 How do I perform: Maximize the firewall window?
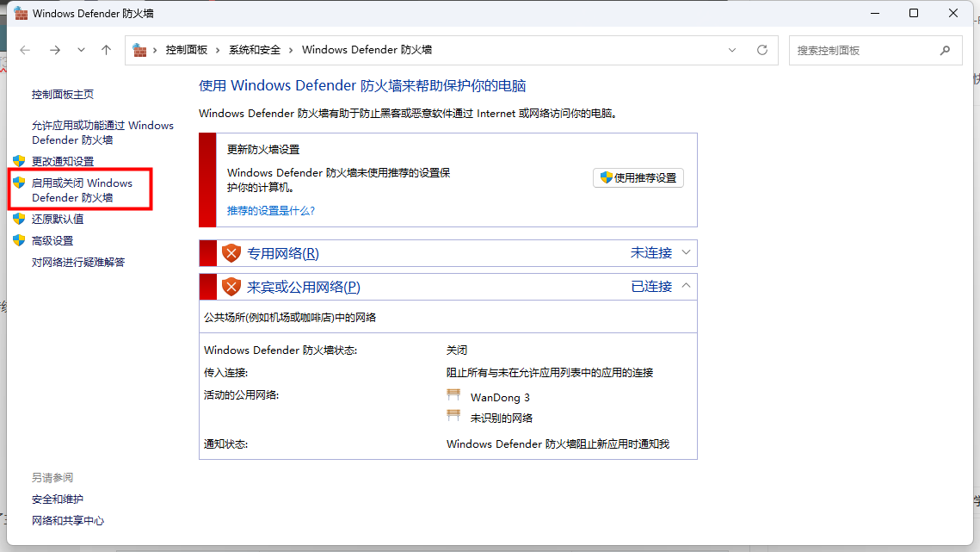coord(914,13)
